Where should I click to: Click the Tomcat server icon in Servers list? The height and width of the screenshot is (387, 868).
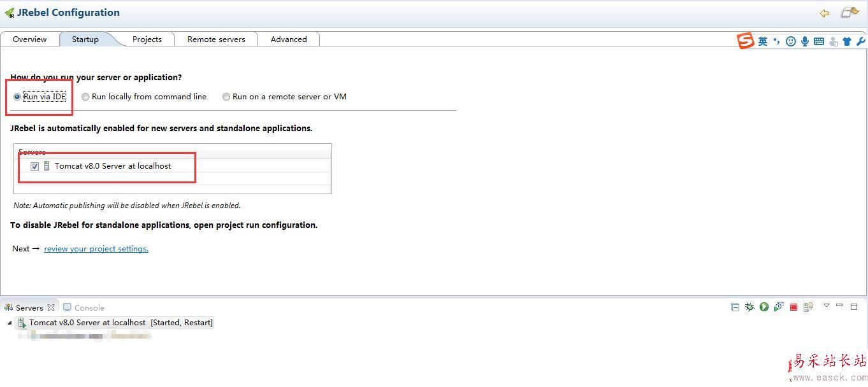pos(47,166)
